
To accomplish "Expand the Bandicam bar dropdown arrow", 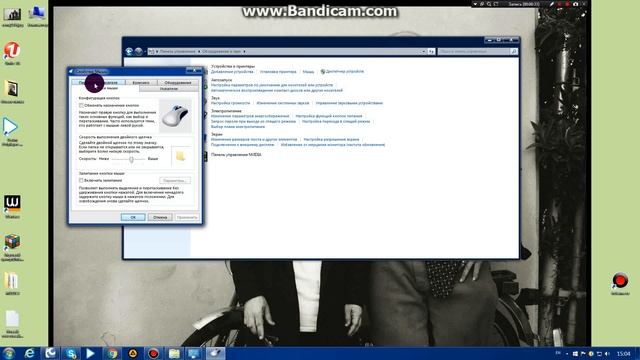I will pyautogui.click(x=475, y=4).
